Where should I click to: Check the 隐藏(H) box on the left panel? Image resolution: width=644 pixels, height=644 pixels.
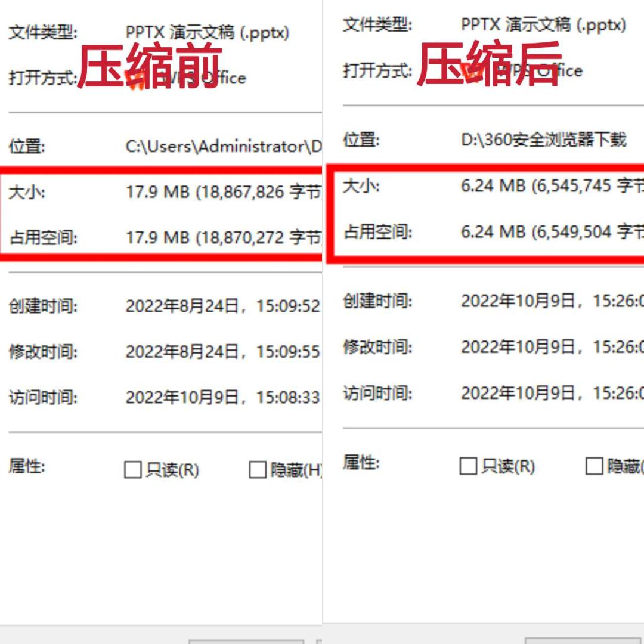(256, 470)
